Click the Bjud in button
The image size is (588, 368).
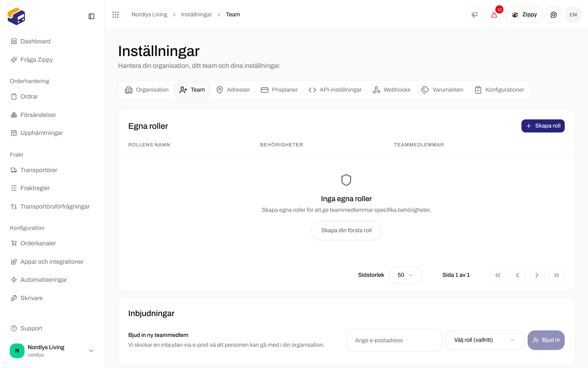click(546, 340)
